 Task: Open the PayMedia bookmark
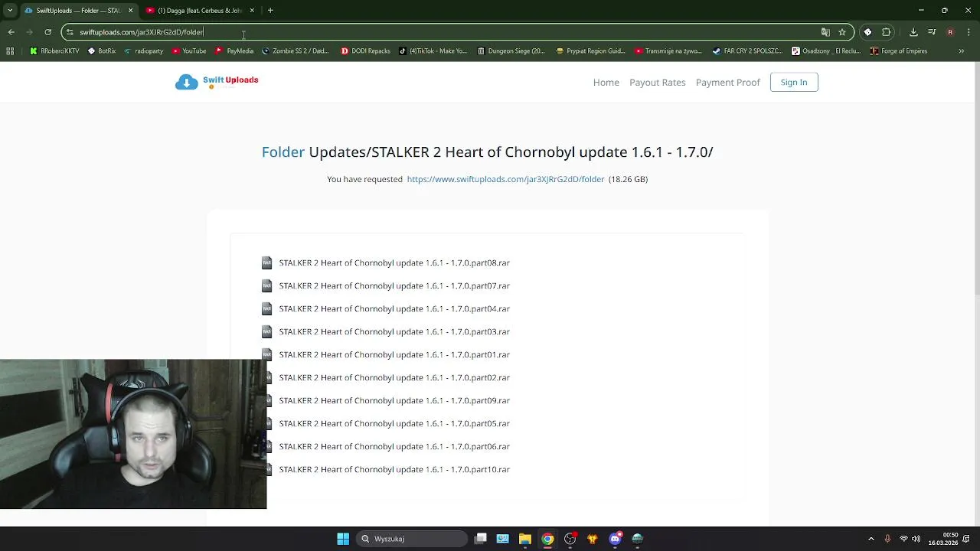point(234,51)
